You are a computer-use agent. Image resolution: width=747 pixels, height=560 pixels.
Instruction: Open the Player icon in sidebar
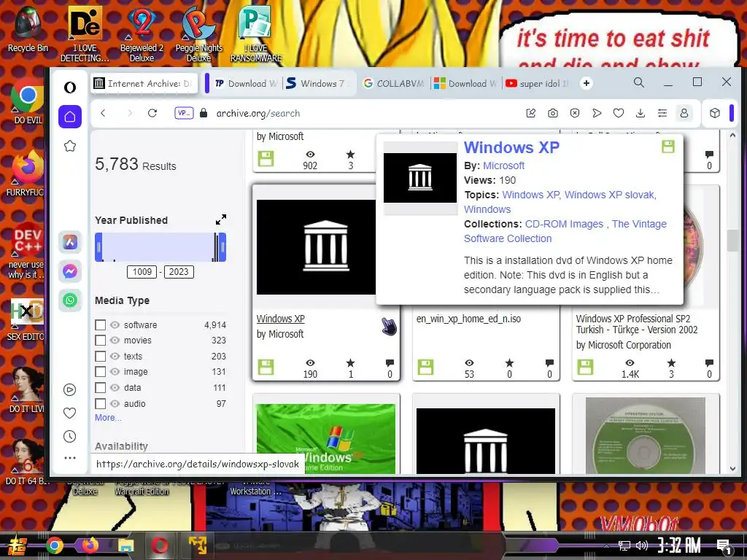pyautogui.click(x=69, y=390)
